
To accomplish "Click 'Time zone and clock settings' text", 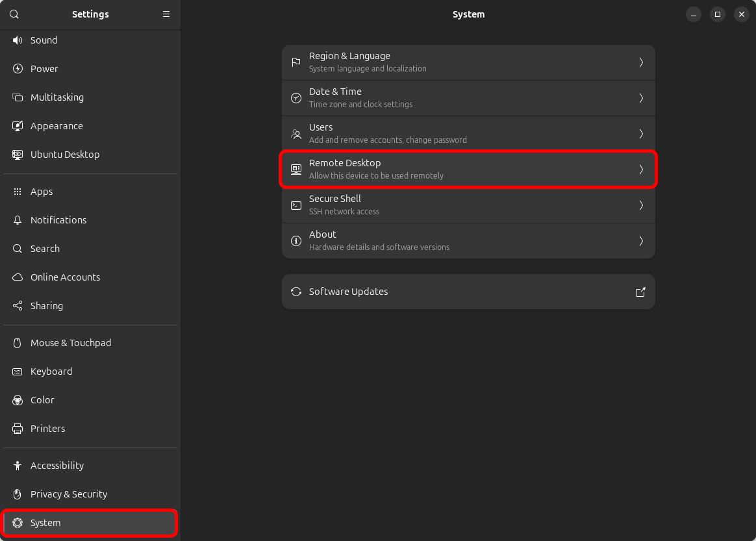I will [360, 105].
